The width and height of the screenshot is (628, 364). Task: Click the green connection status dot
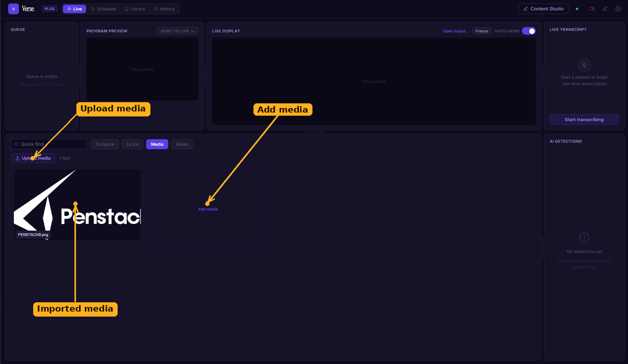click(577, 9)
